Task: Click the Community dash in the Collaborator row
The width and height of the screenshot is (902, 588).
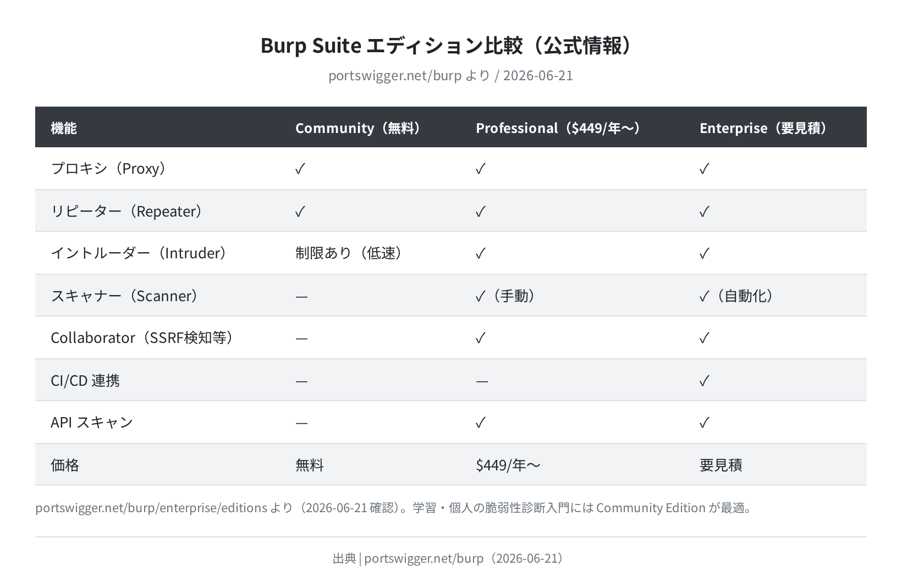Action: pyautogui.click(x=301, y=339)
